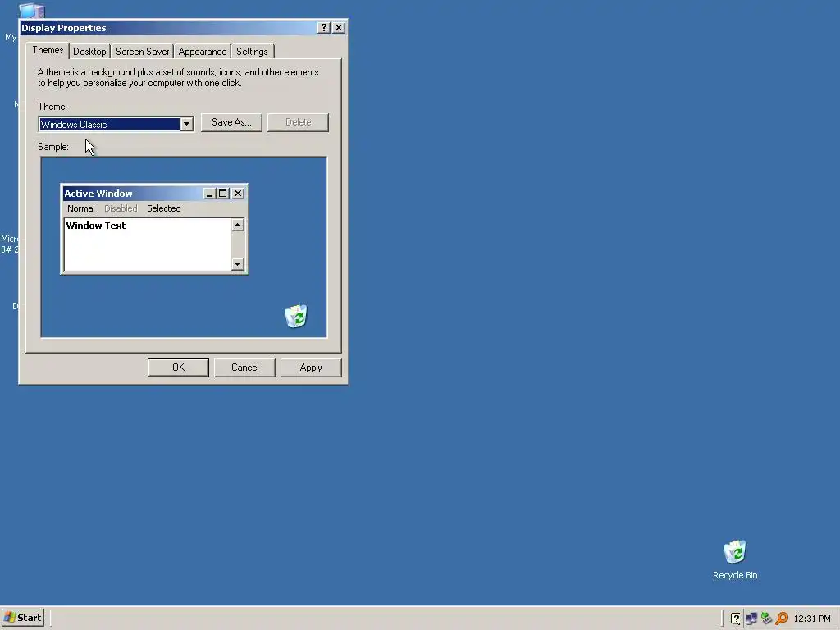This screenshot has width=840, height=630.
Task: Click Disabled in sample window menu
Action: pos(121,208)
